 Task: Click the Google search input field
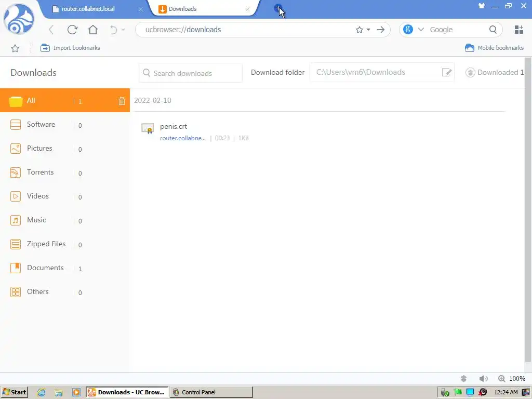pyautogui.click(x=456, y=30)
